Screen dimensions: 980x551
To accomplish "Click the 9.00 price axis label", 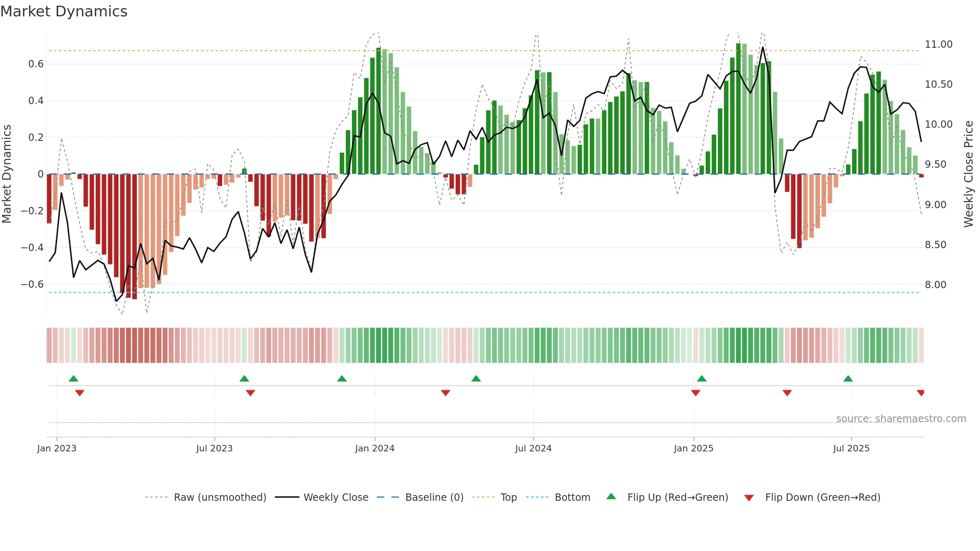I will pyautogui.click(x=935, y=204).
